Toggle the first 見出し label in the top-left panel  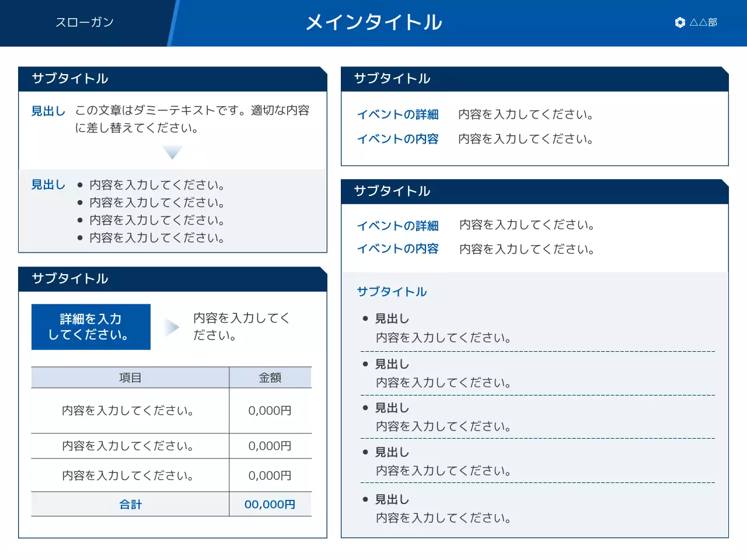click(48, 111)
